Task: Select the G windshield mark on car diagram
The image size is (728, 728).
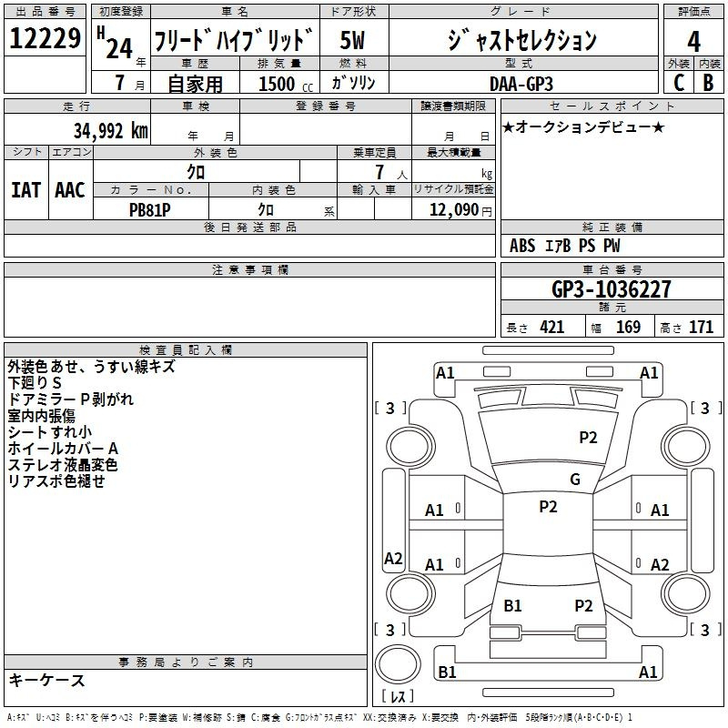Action: [x=575, y=480]
